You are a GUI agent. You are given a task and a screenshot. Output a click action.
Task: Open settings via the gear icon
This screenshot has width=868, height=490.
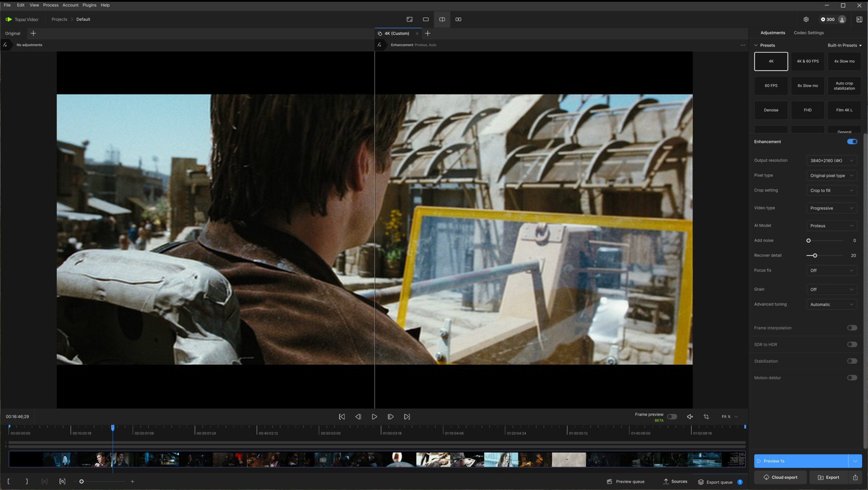point(806,19)
